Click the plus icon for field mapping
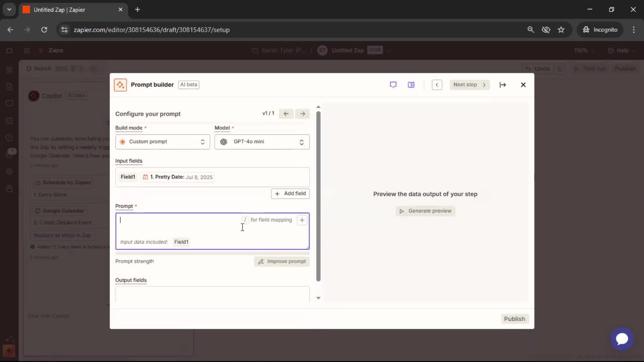 (302, 220)
